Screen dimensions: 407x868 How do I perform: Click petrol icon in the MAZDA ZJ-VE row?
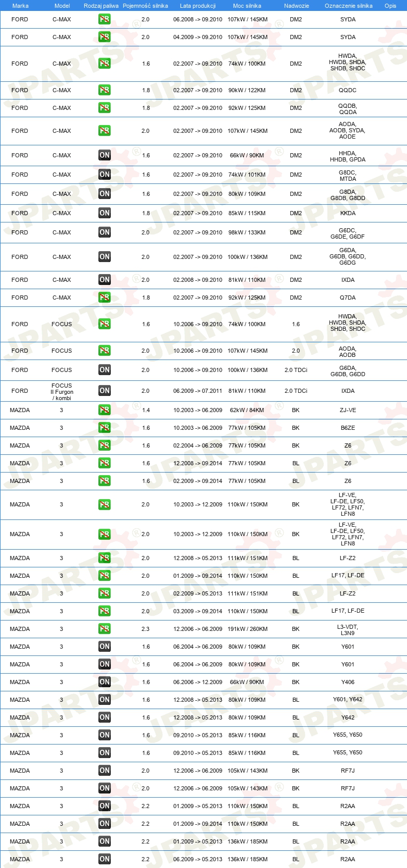tap(105, 410)
